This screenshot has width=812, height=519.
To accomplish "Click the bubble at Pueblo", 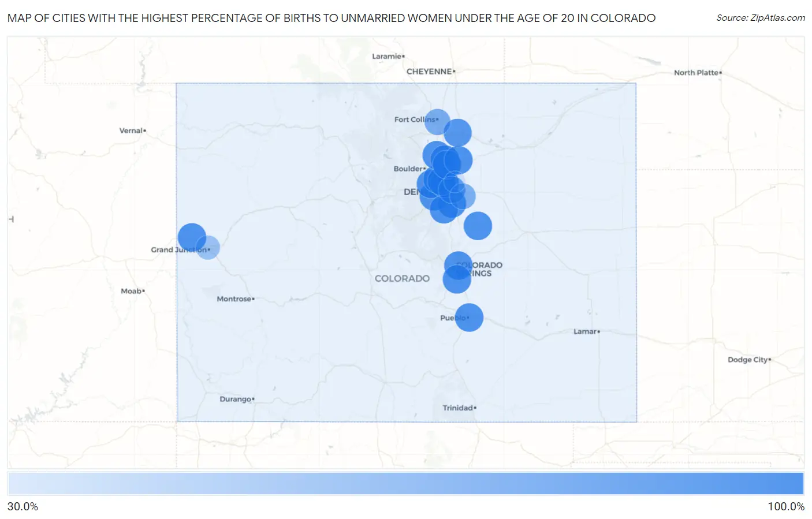I will pos(469,318).
